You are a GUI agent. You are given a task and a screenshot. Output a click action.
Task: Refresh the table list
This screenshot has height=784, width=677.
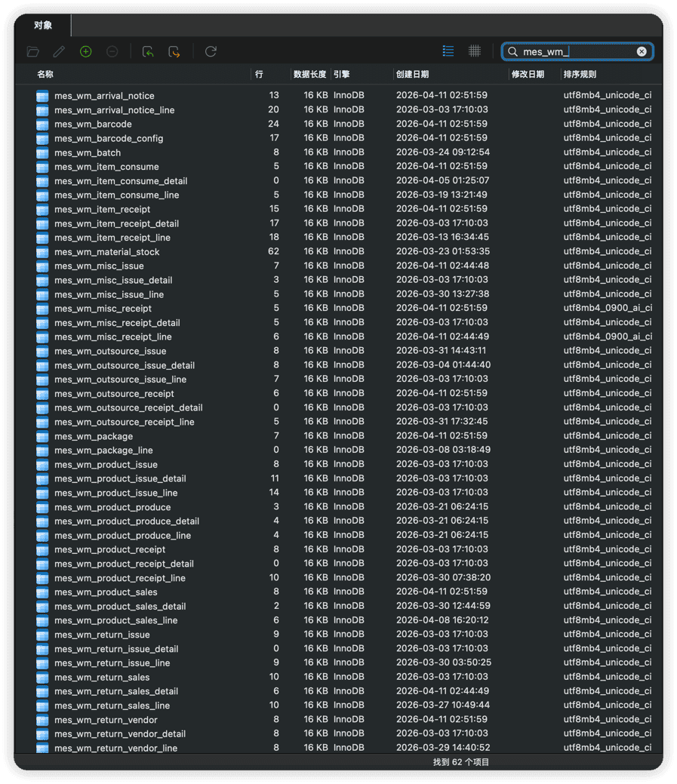[x=211, y=51]
